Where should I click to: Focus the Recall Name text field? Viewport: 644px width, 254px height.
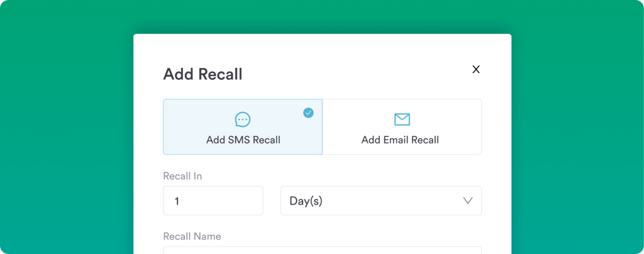click(x=322, y=250)
